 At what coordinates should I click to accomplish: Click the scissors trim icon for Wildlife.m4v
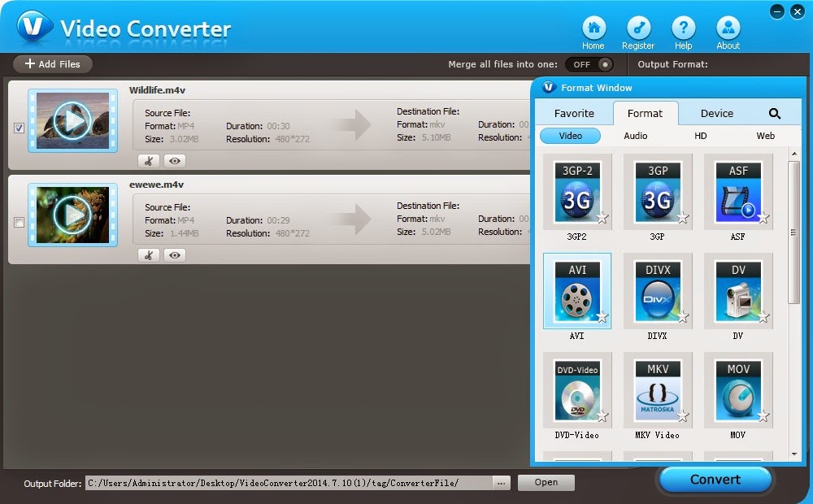coord(149,161)
